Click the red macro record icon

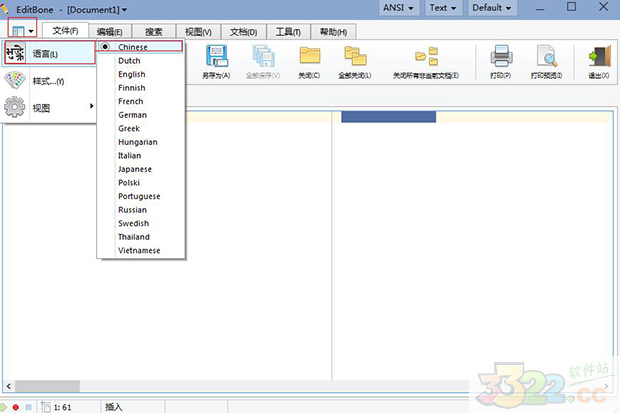tap(16, 407)
